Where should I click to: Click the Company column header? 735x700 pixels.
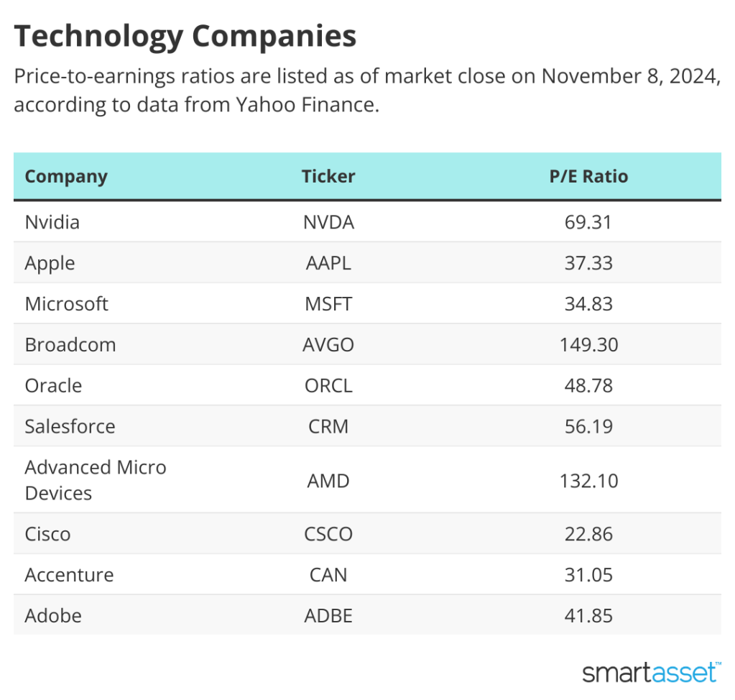point(66,177)
